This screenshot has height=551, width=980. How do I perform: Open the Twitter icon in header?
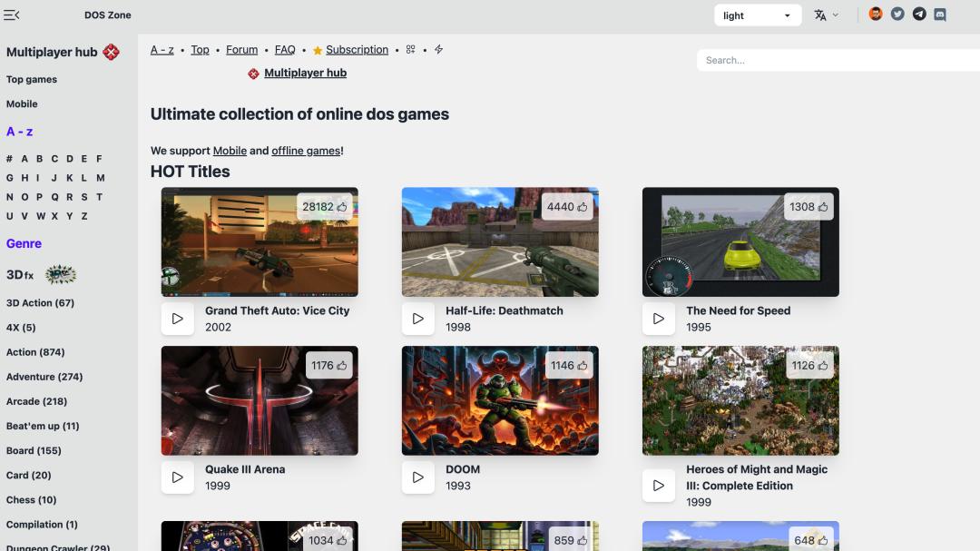point(897,15)
